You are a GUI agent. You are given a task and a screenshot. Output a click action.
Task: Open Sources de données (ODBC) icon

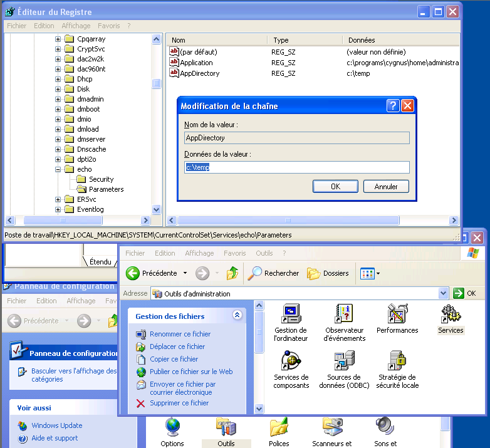(344, 360)
